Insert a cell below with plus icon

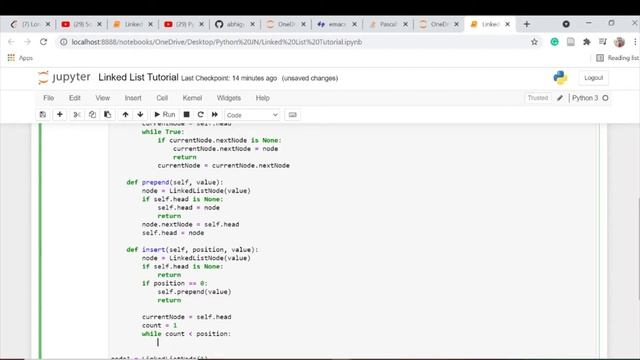point(60,115)
